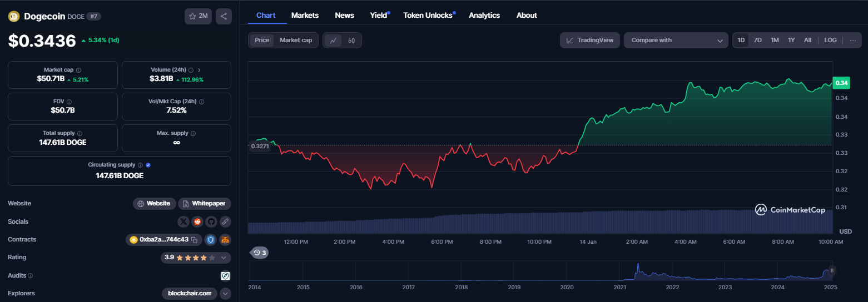Open the Token Unlocks tab

click(x=428, y=15)
